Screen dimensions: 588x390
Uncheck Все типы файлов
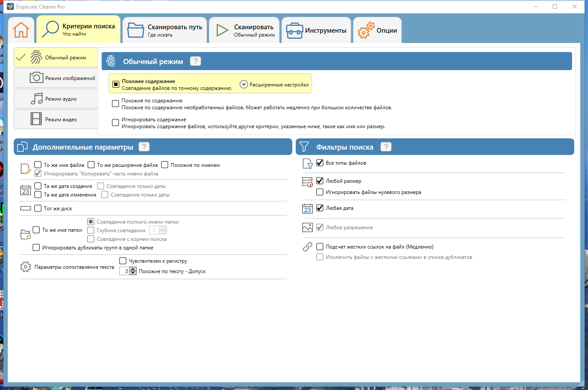[x=320, y=163]
